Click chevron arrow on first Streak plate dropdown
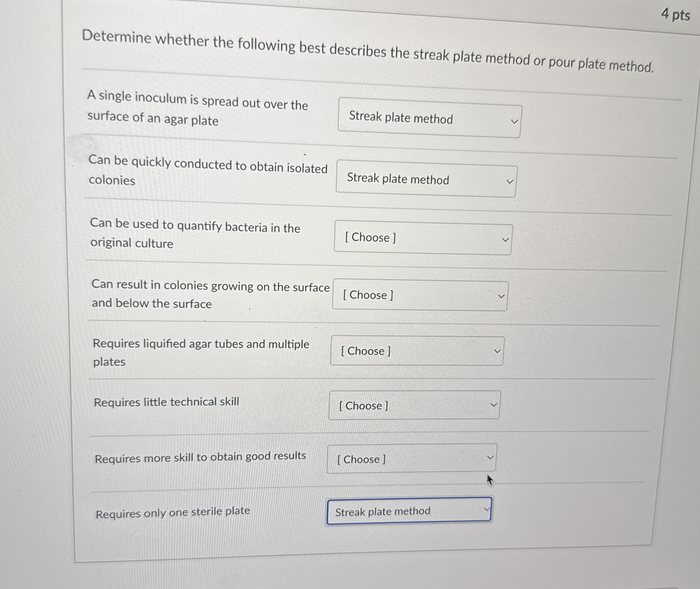This screenshot has width=700, height=589. 514,122
